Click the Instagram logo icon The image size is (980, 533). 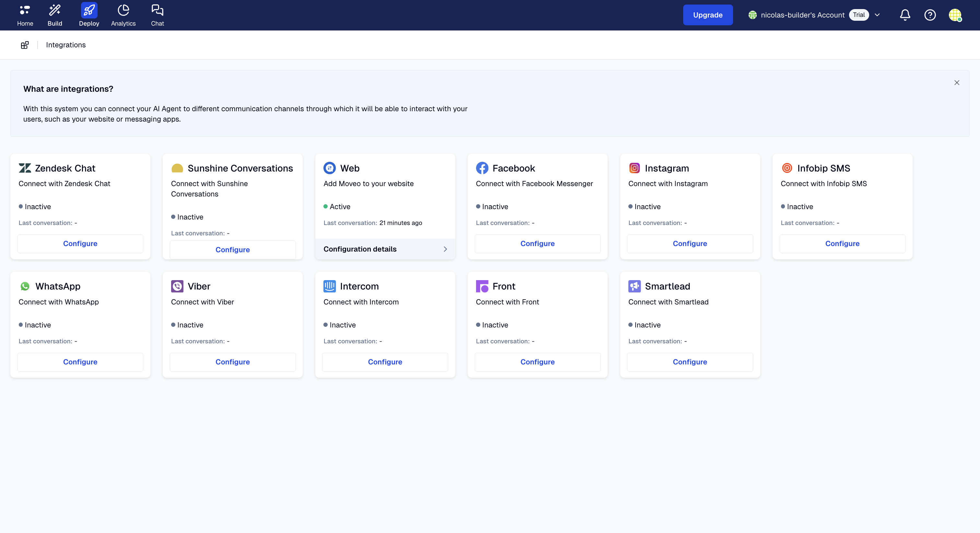[635, 168]
